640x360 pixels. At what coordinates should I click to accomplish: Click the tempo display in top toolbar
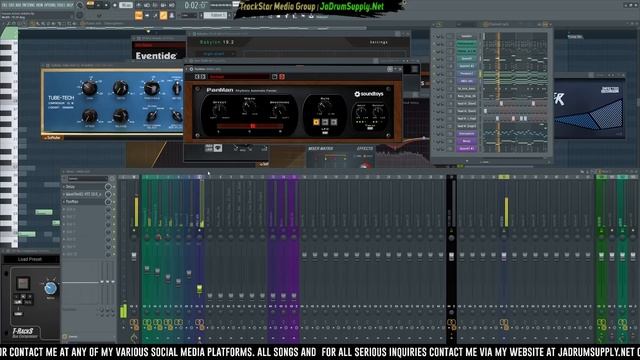click(x=126, y=5)
